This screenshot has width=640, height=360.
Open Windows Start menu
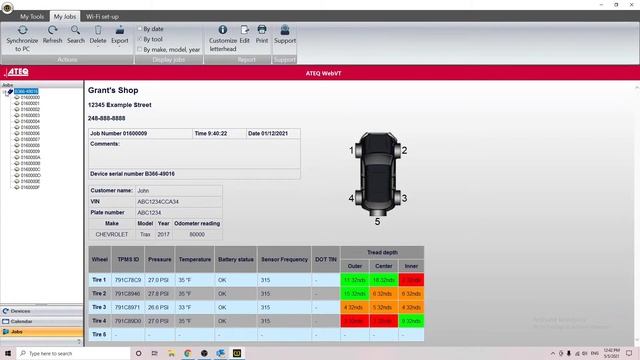tap(8, 353)
